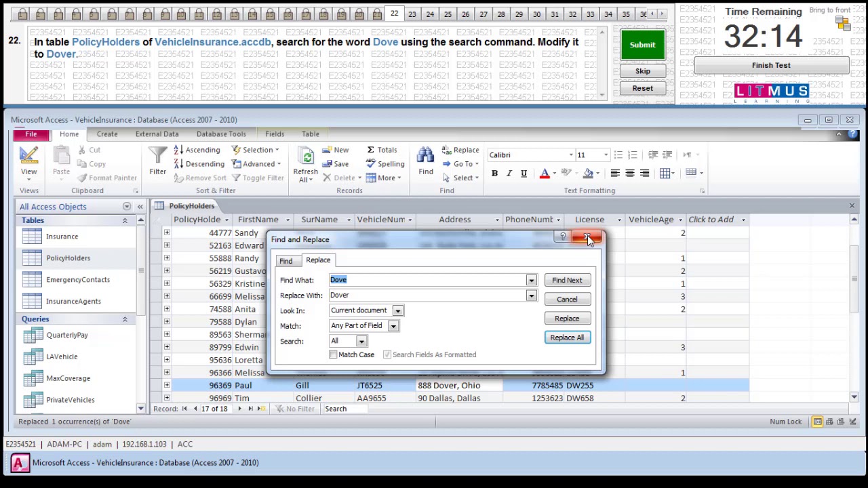Click the green Submit button
Viewport: 868px width, 488px height.
pos(642,45)
